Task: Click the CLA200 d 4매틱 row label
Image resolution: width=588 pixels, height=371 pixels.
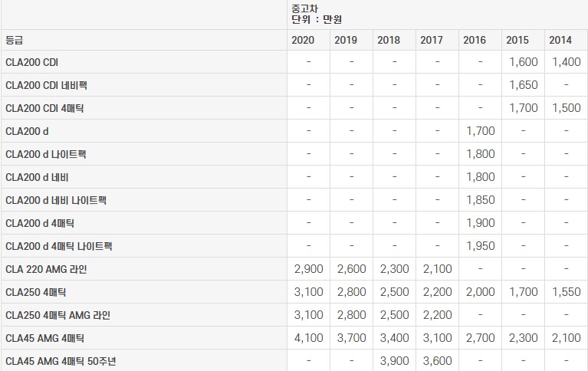Action: (40, 223)
